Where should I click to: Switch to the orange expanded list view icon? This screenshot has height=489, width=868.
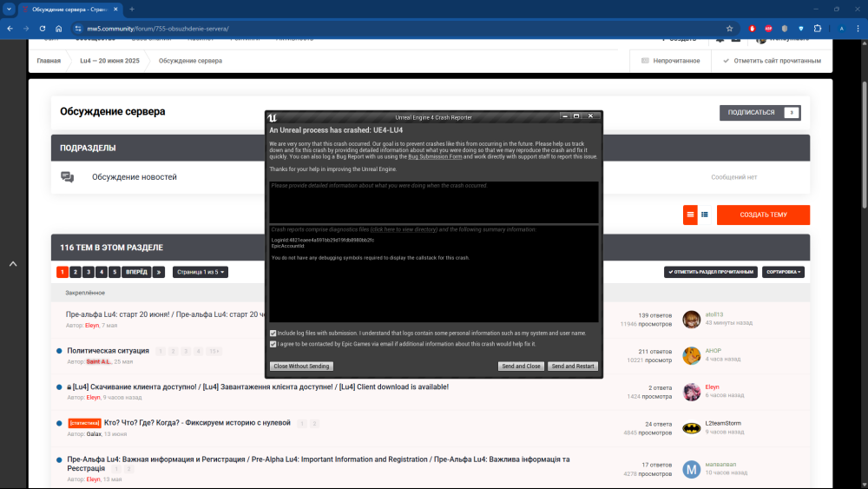point(690,215)
